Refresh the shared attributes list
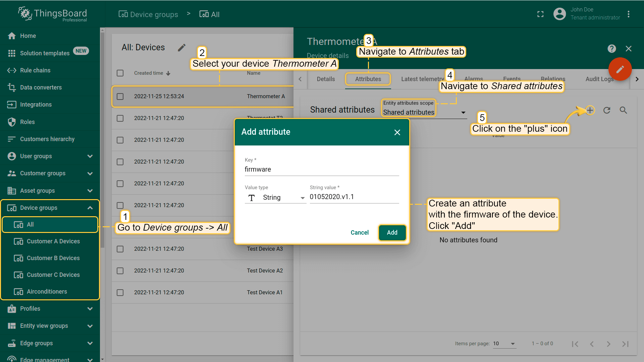 607,110
